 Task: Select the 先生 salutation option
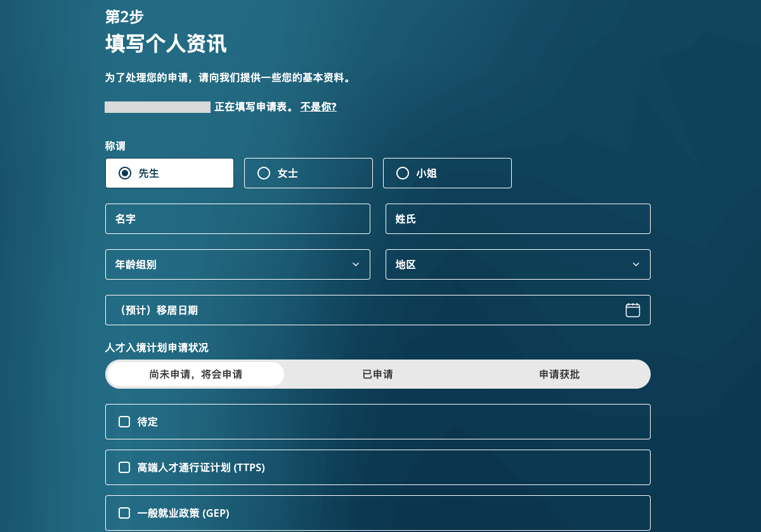[169, 172]
